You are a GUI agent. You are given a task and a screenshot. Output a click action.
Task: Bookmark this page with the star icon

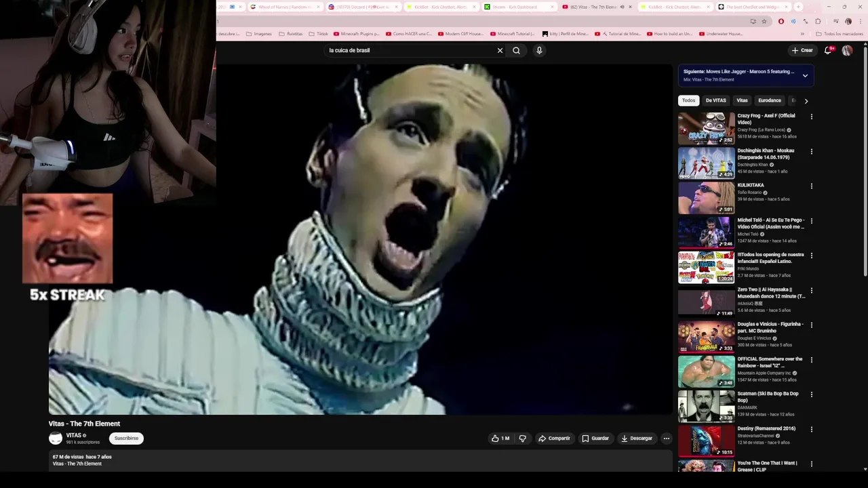pos(764,21)
